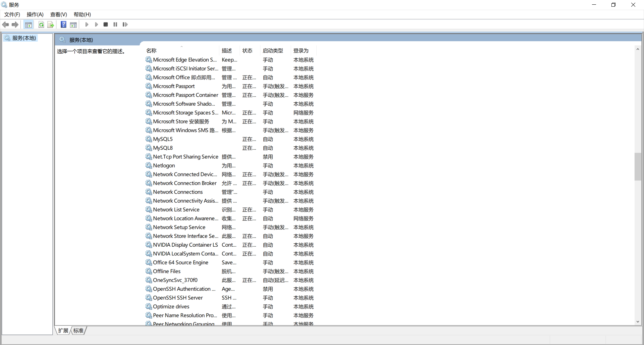Select Network Connection Broker service
This screenshot has height=345, width=644.
[x=185, y=183]
